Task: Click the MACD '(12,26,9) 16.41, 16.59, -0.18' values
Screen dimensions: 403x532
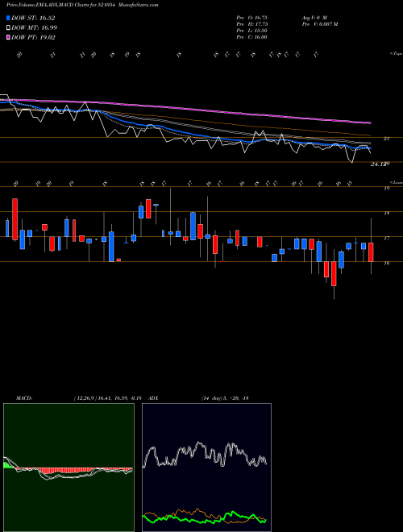Action: 107,397
